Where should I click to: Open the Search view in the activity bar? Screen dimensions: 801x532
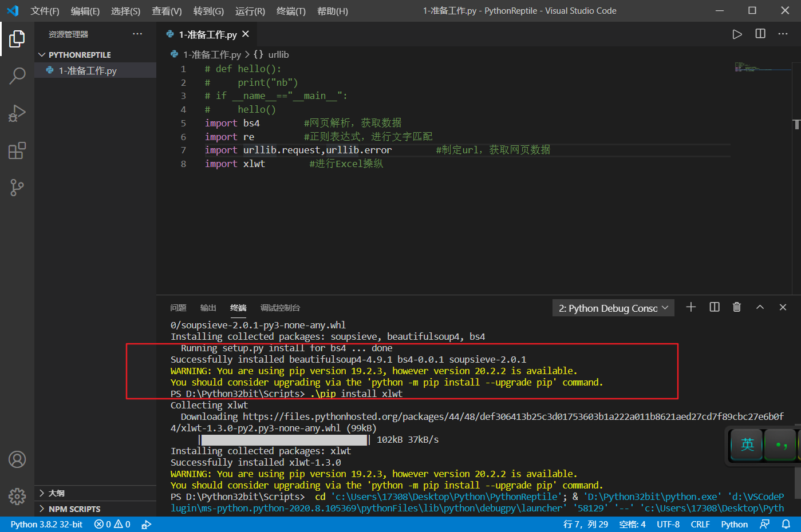click(17, 75)
